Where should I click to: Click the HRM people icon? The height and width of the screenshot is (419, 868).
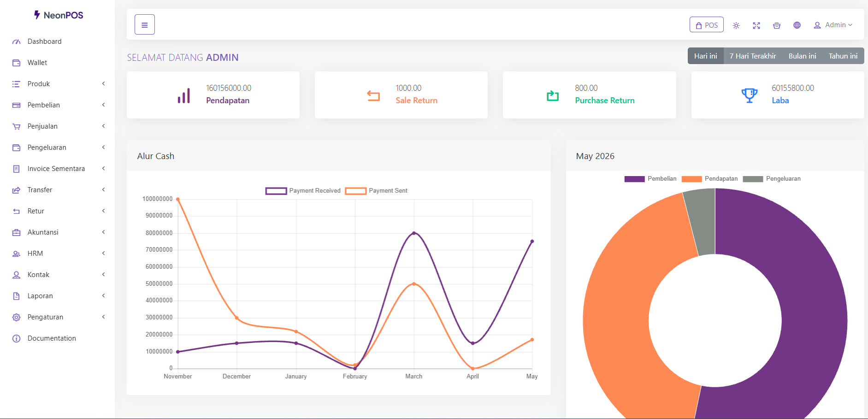pos(16,254)
